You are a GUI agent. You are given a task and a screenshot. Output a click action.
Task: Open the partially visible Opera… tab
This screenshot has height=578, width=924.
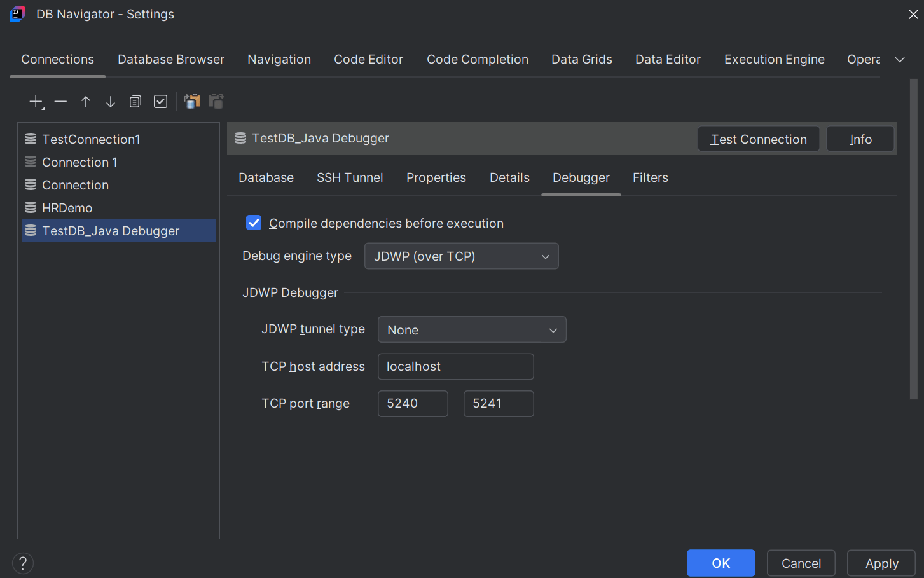coord(864,59)
